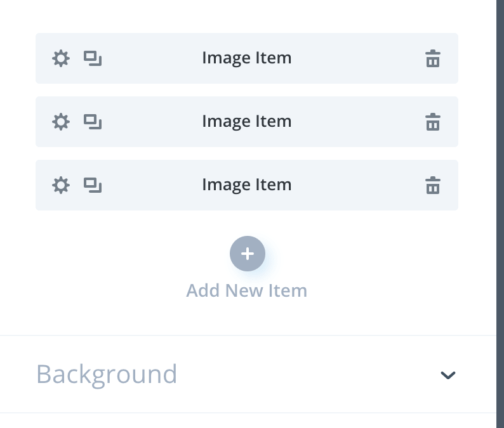Expand Background using the chevron arrow

(x=448, y=375)
